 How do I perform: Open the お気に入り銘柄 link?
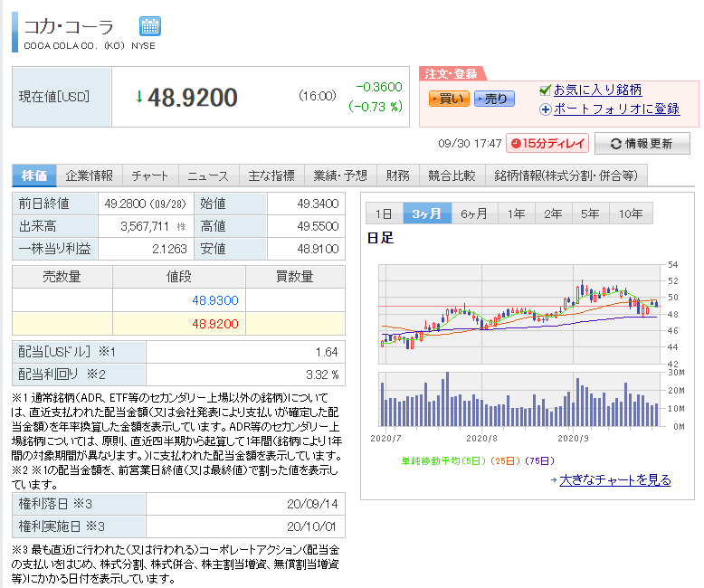[x=597, y=90]
